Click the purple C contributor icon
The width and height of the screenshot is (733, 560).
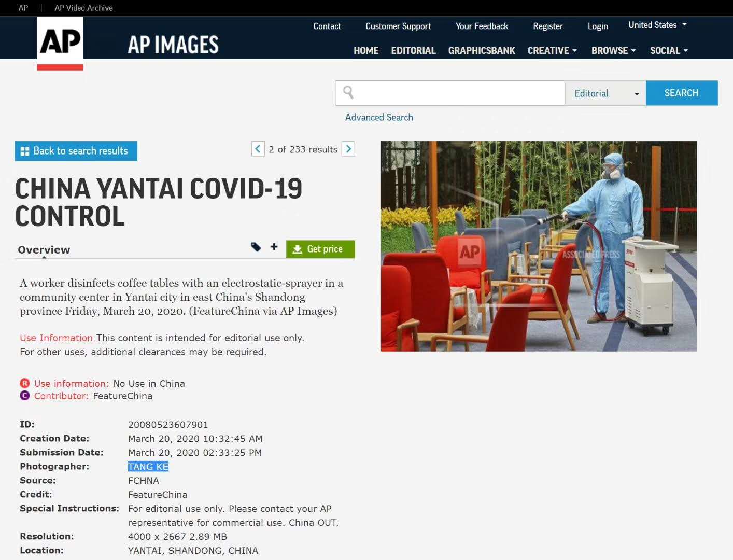coord(24,396)
